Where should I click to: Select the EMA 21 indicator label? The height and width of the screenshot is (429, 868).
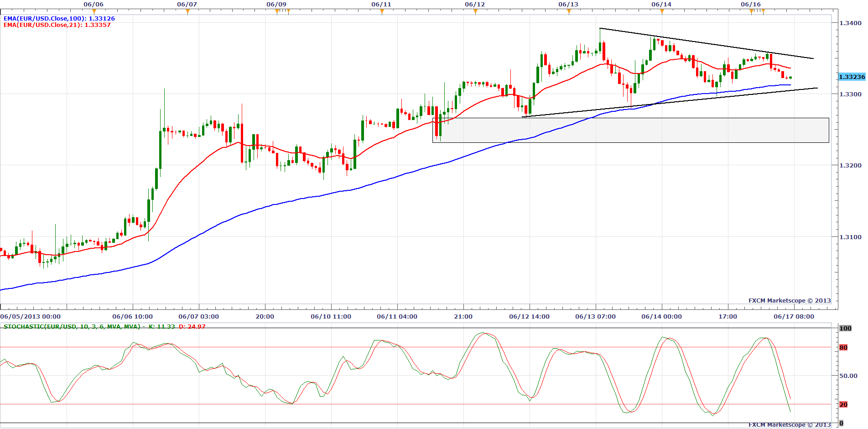pos(57,25)
